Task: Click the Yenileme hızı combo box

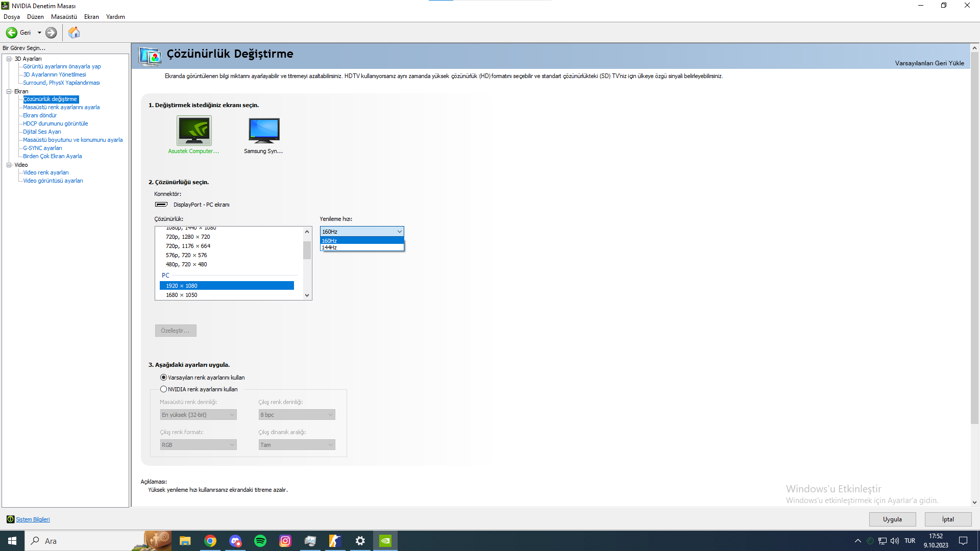Action: 362,232
